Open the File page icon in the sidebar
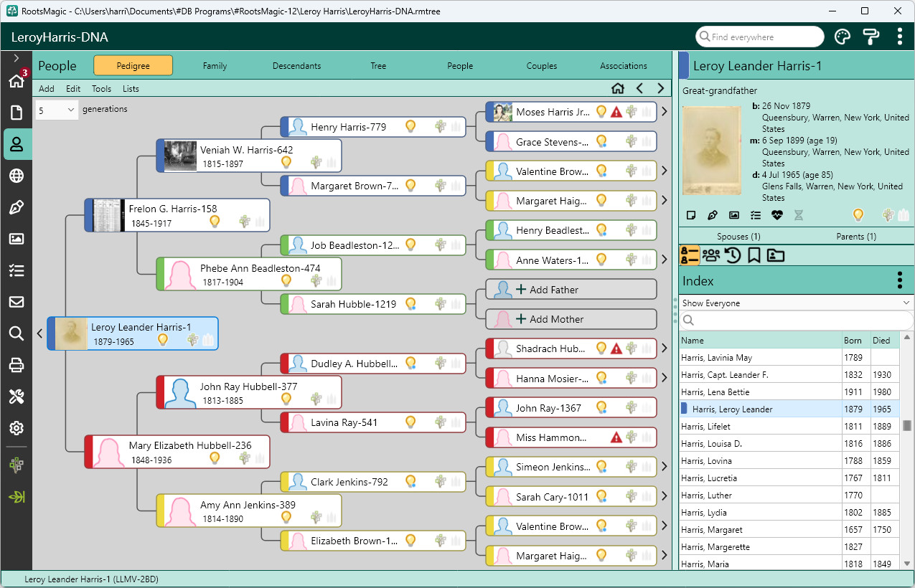 17,113
